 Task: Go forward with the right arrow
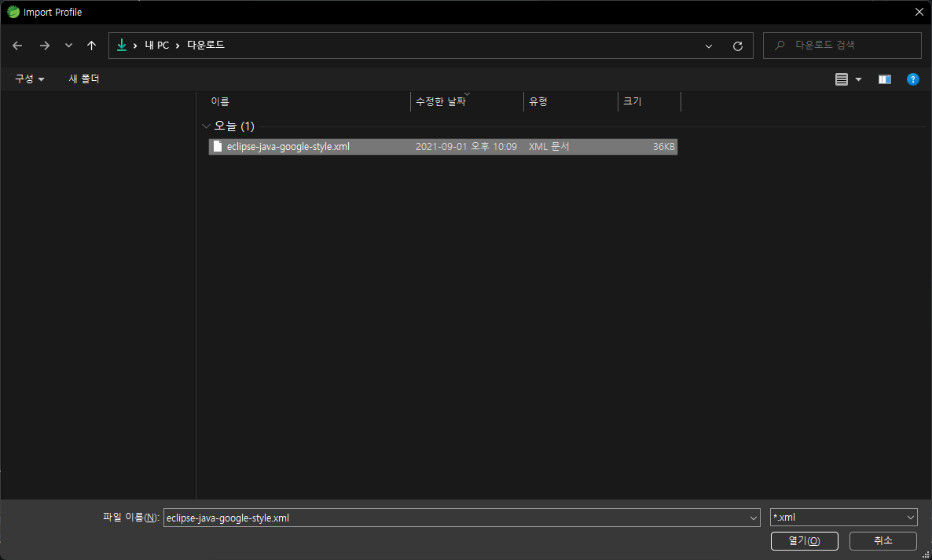click(x=45, y=46)
